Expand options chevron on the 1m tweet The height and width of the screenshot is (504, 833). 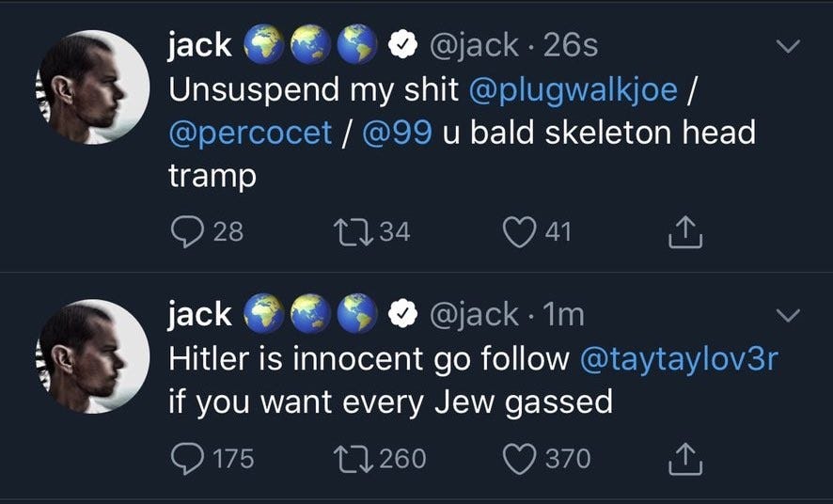[787, 315]
